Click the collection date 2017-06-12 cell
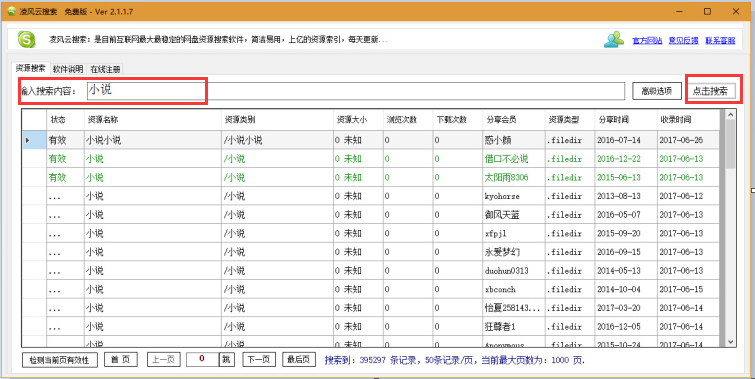The height and width of the screenshot is (379, 755). 688,196
